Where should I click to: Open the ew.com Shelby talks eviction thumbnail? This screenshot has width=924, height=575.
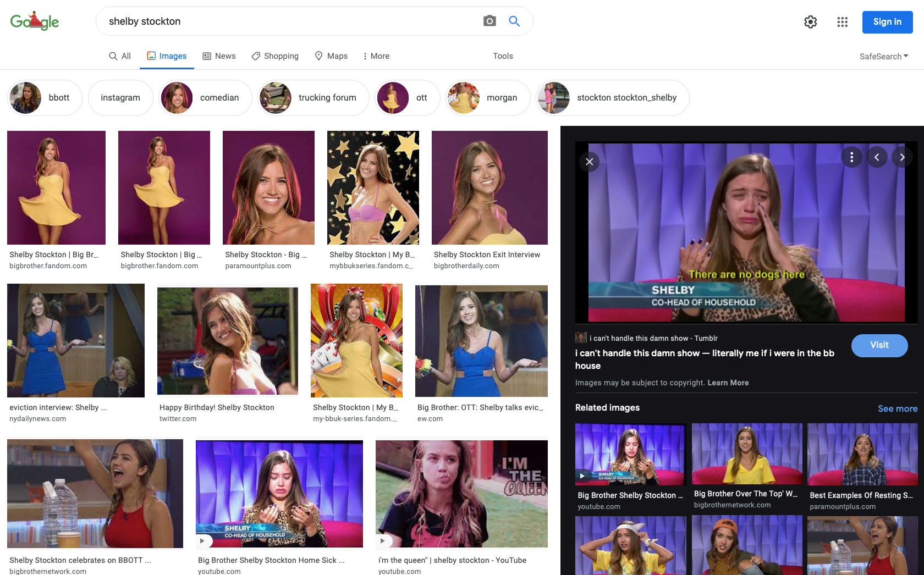(481, 341)
